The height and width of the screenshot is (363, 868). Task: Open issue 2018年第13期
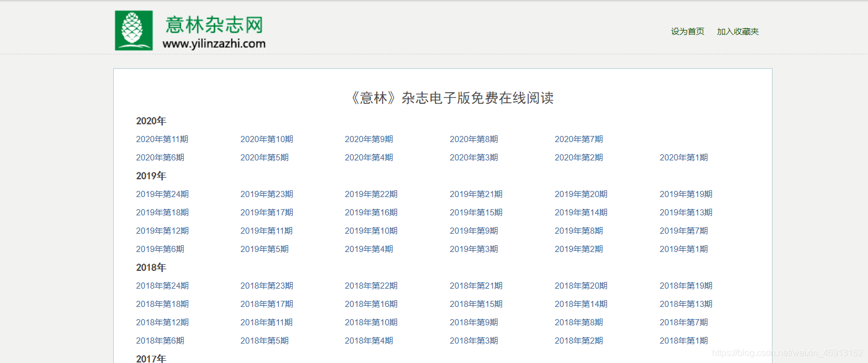point(686,304)
